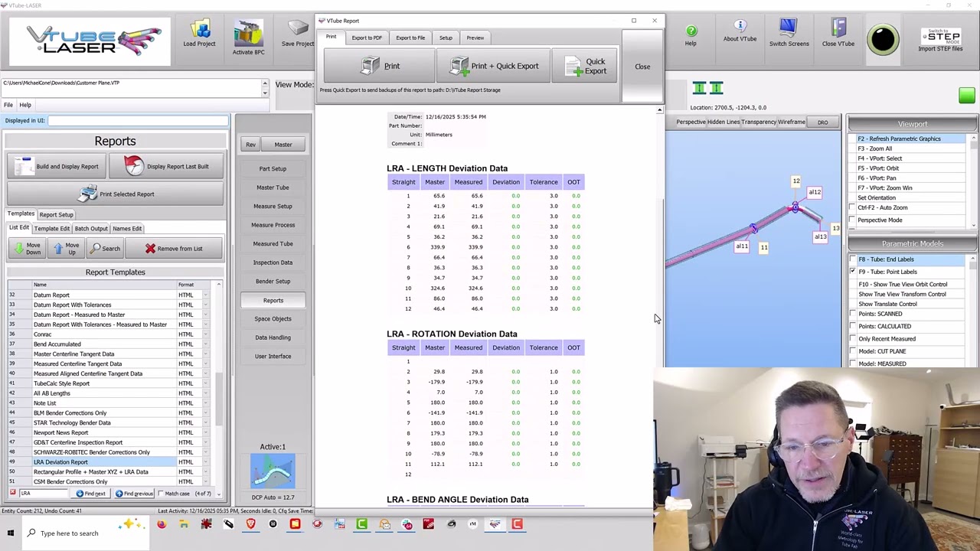
Task: Click Print + Quick Export button
Action: 494,67
